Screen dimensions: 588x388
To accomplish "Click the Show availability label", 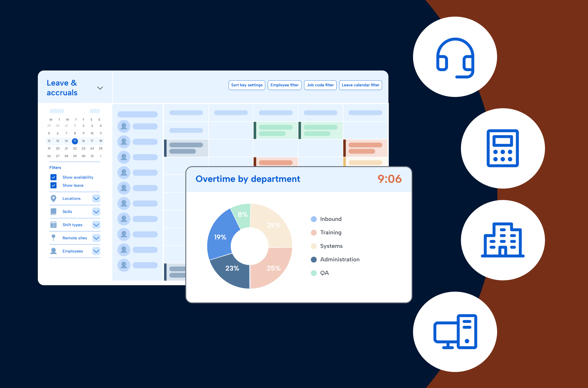I will click(78, 177).
